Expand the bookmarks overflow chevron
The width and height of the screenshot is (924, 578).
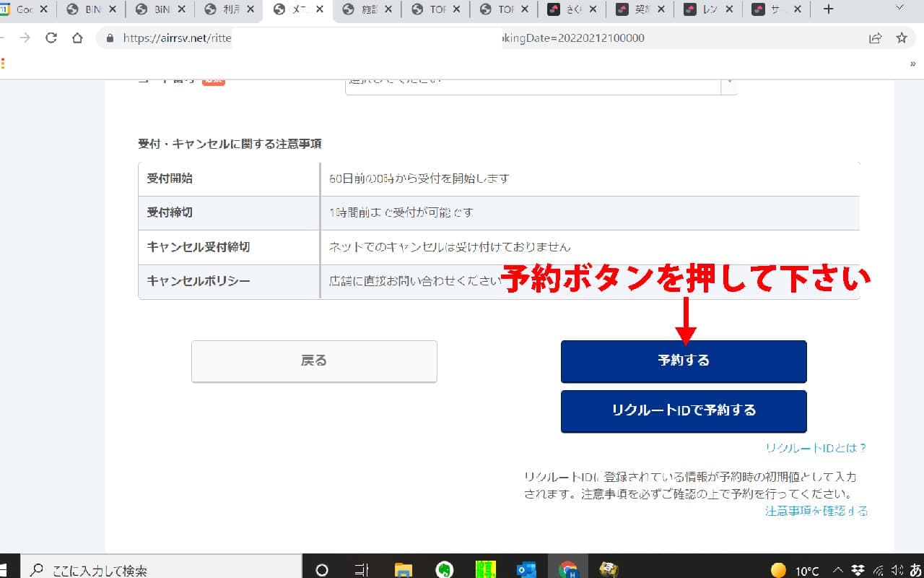(x=912, y=64)
